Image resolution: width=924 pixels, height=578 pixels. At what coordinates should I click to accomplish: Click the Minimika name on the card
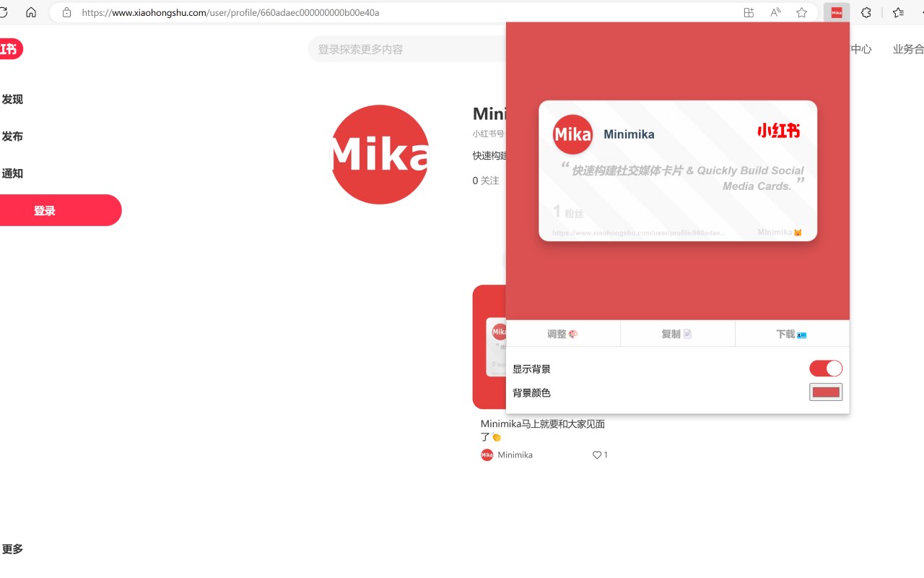point(629,134)
